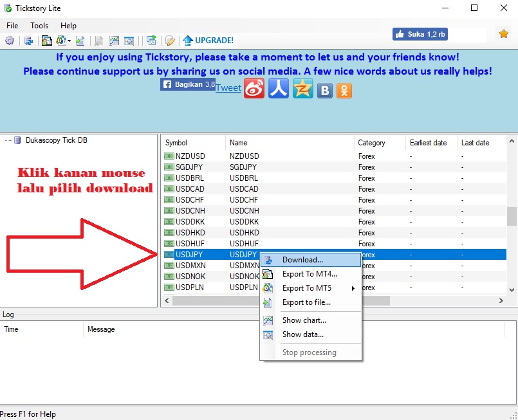Click the USDMXN row currency icon

(x=169, y=266)
